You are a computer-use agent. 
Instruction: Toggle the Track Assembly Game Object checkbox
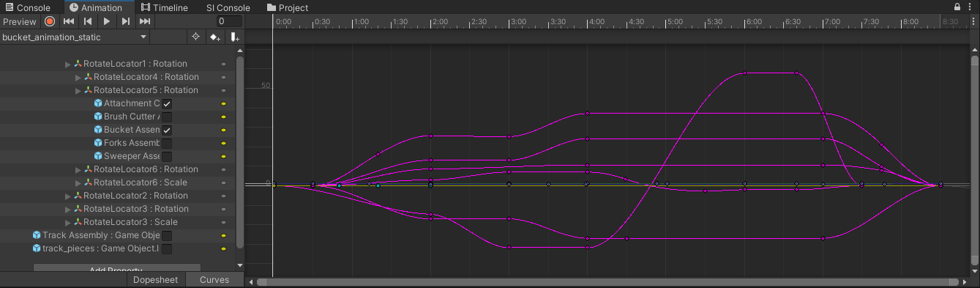[x=167, y=235]
